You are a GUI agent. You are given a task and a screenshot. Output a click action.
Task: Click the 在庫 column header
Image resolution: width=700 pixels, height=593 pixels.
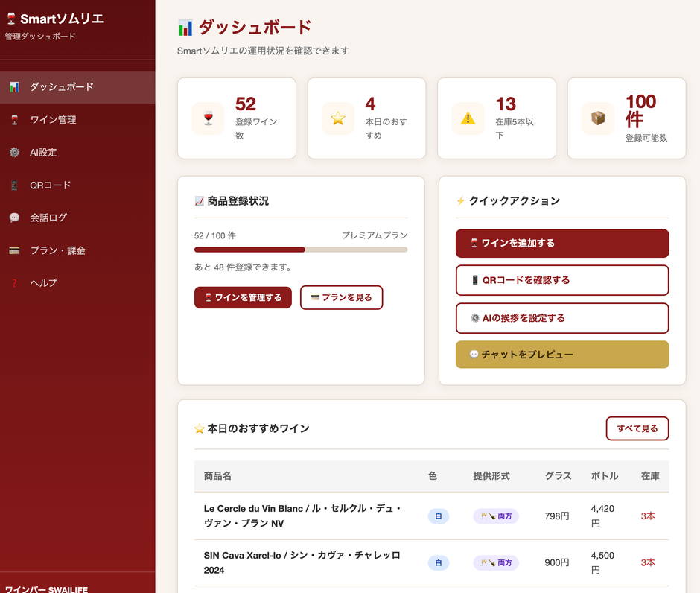pyautogui.click(x=650, y=476)
